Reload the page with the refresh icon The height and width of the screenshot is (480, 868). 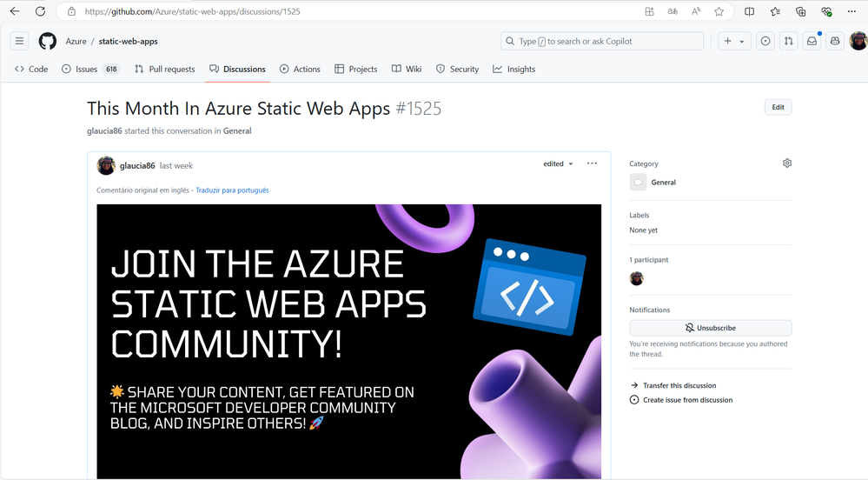[41, 11]
